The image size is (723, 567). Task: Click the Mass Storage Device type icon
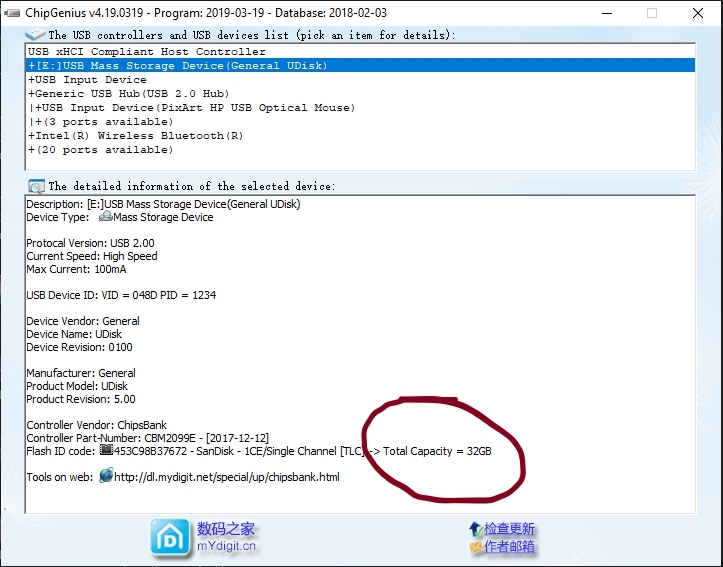point(106,216)
